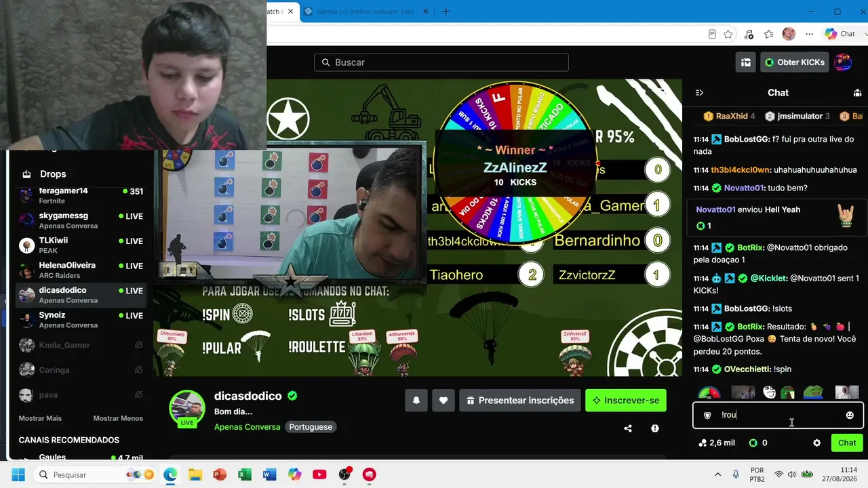
Task: Open TLKiwii channel in sidebar
Action: (81, 245)
